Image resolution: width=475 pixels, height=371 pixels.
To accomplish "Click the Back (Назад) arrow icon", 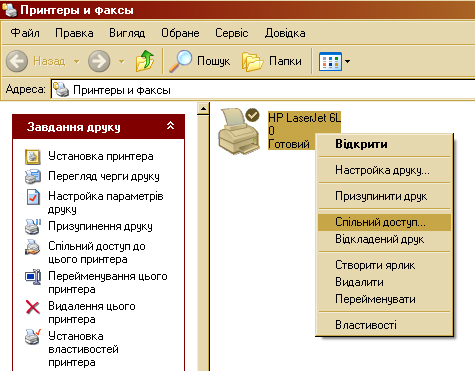I will point(17,61).
